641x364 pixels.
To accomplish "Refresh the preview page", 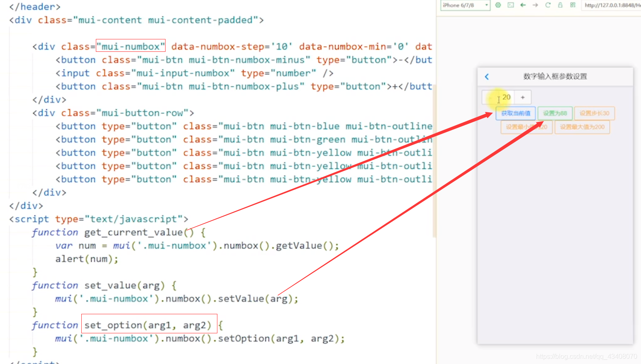I will coord(548,5).
